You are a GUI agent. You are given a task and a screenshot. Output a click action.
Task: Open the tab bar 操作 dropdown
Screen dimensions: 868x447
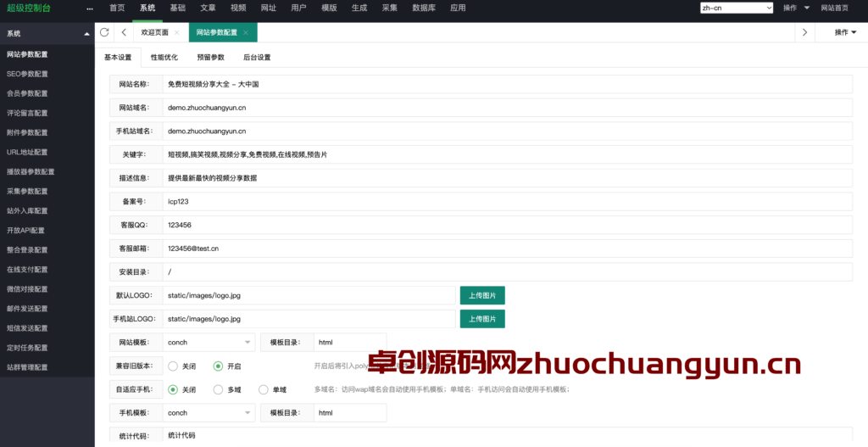click(845, 32)
